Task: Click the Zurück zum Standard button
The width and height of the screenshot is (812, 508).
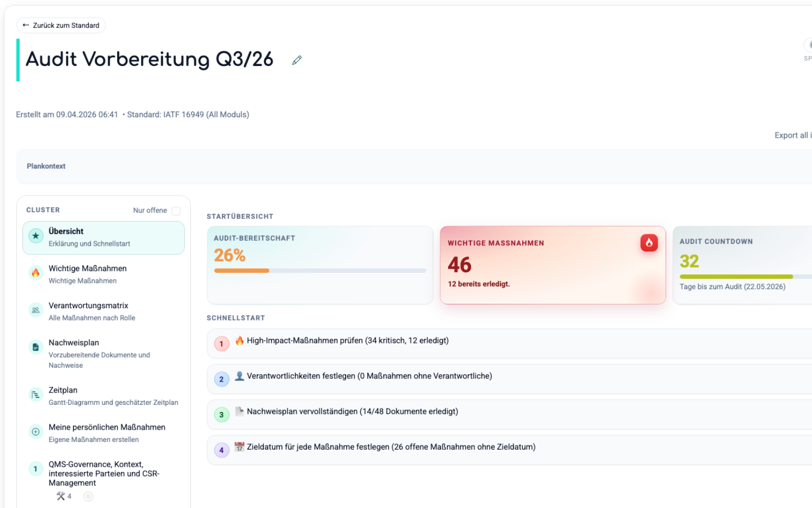Action: (x=60, y=25)
